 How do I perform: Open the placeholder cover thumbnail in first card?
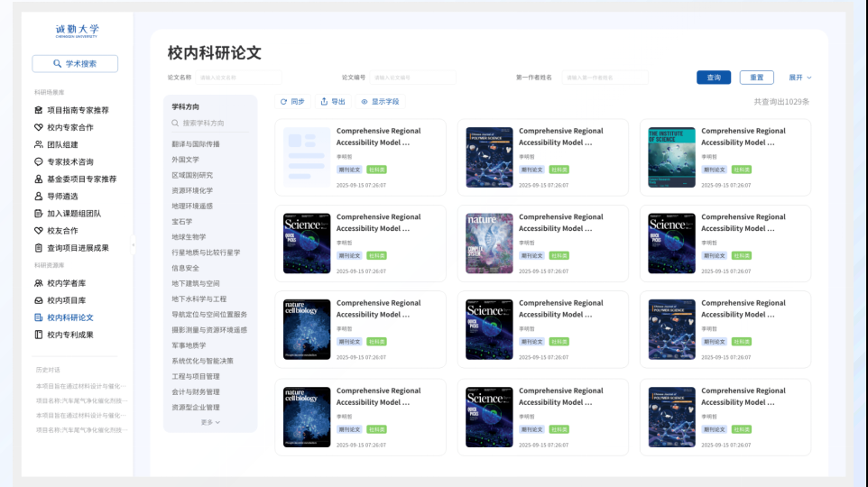tap(307, 157)
